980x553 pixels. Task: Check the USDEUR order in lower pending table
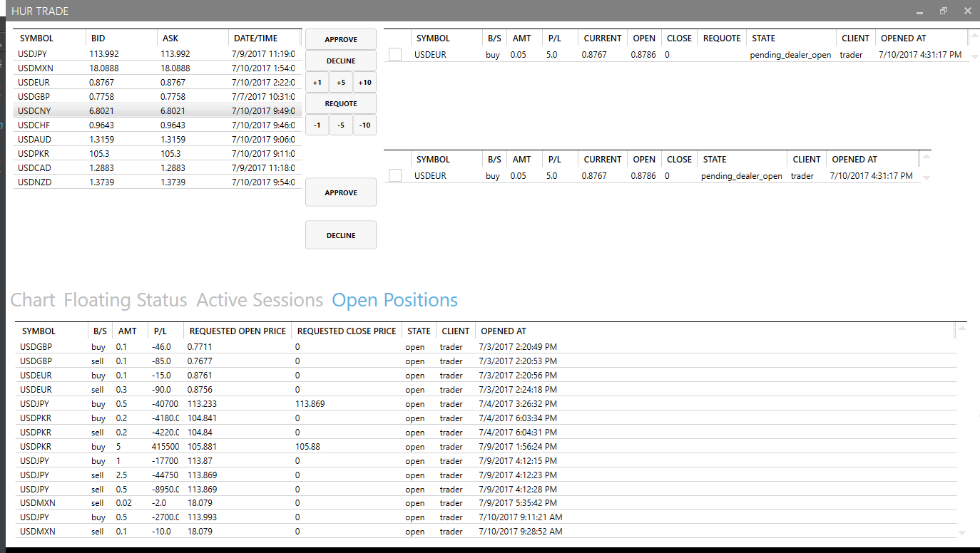395,175
